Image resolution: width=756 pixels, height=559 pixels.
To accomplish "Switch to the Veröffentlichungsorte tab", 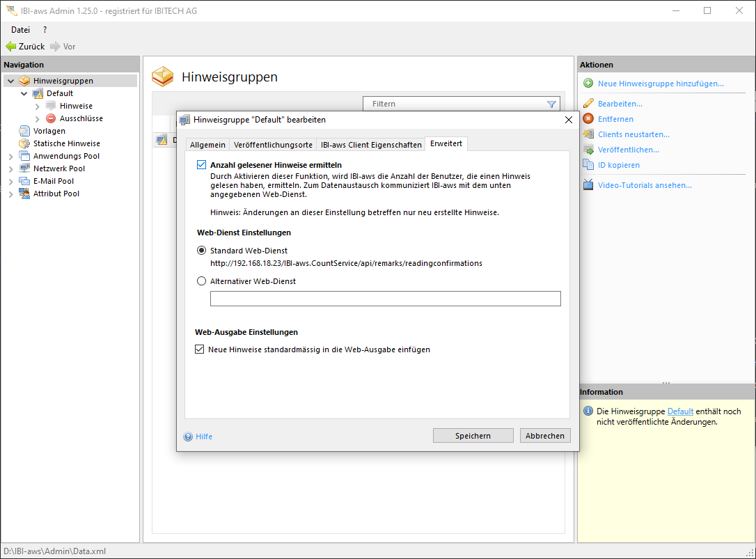I will 273,145.
